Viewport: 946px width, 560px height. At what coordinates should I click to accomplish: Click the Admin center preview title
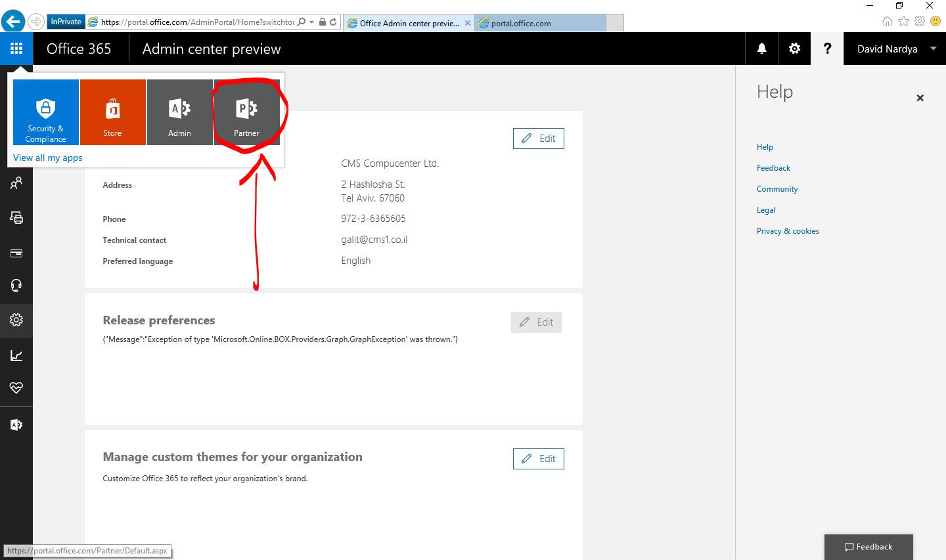[x=212, y=49]
